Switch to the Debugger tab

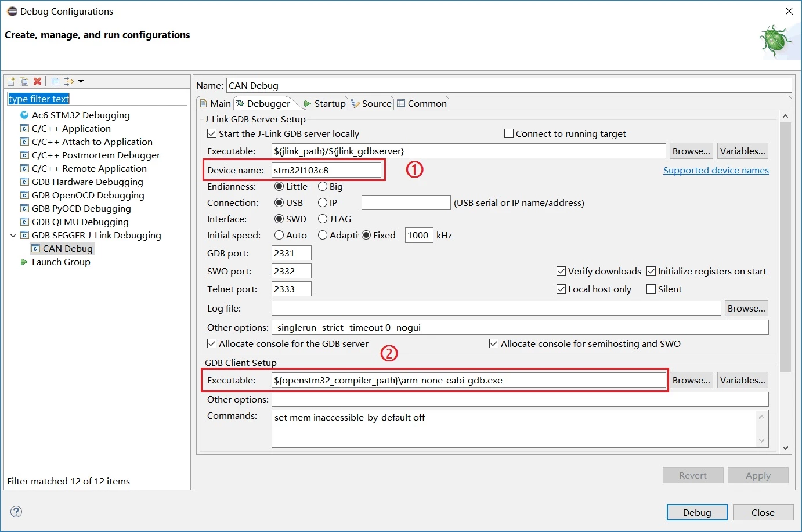coord(263,103)
